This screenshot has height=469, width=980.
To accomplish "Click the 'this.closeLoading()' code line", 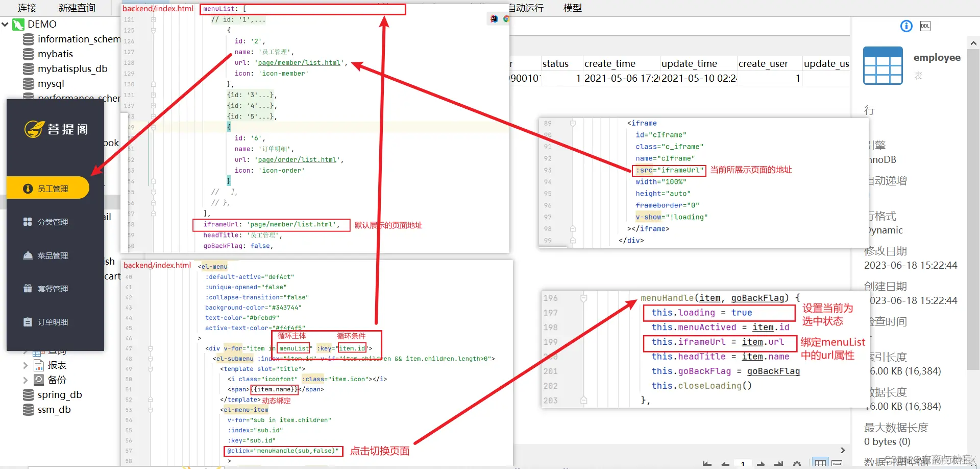I will [x=701, y=386].
